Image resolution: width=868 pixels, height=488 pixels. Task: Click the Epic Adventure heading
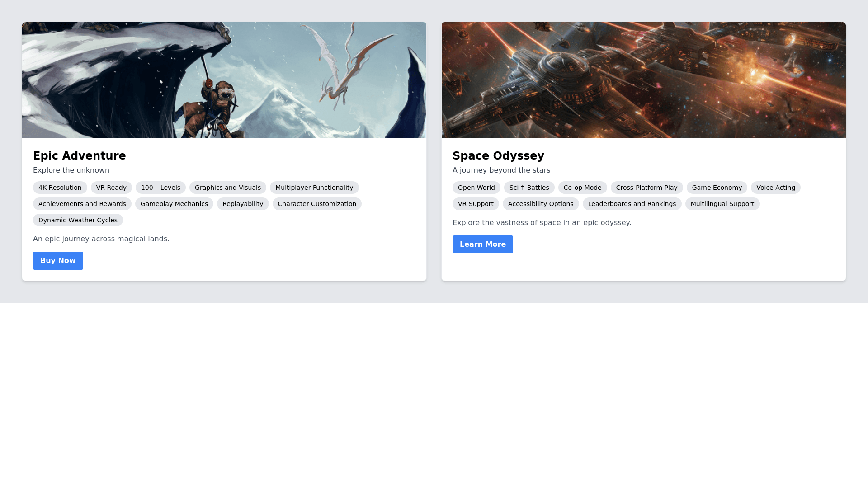pyautogui.click(x=79, y=156)
